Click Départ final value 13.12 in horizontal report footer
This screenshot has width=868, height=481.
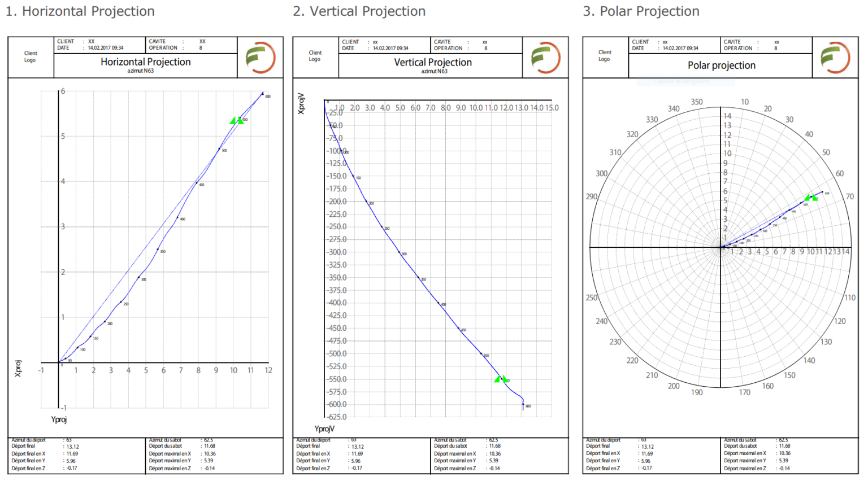point(73,447)
